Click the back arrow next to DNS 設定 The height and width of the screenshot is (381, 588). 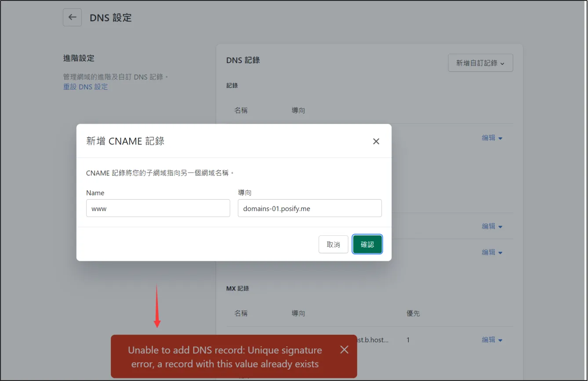pos(72,18)
